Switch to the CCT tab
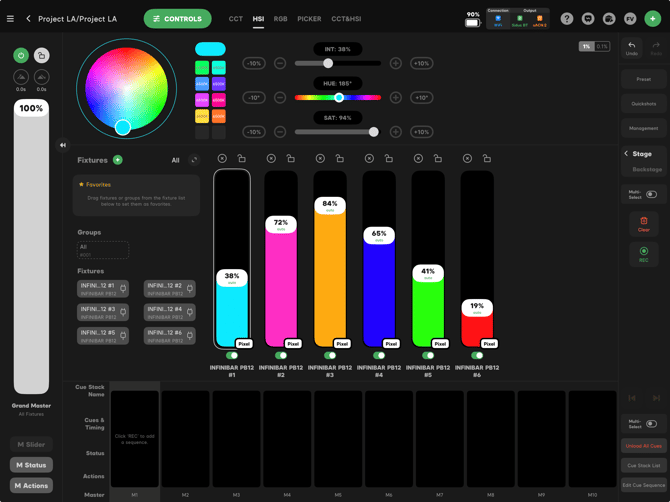The height and width of the screenshot is (502, 670). [x=235, y=19]
